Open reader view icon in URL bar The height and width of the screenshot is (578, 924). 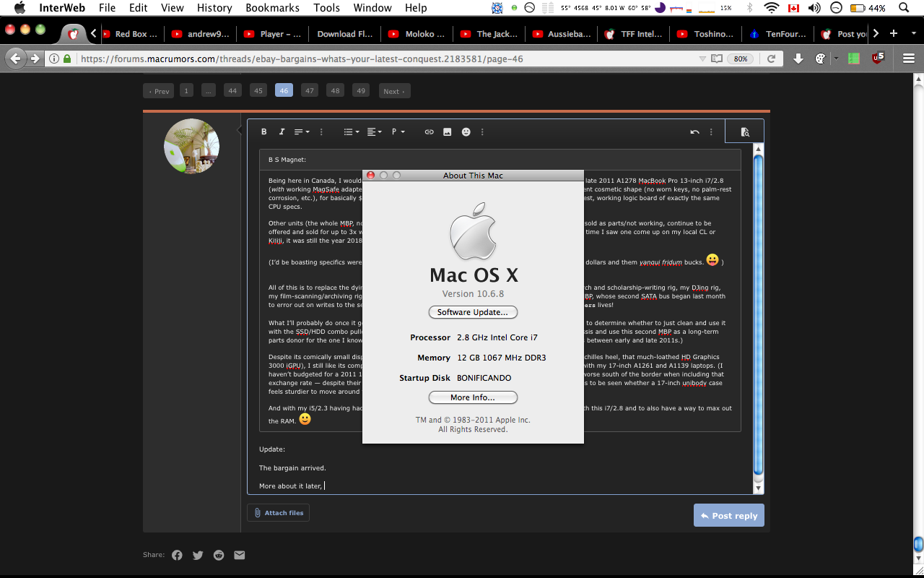[x=716, y=59]
